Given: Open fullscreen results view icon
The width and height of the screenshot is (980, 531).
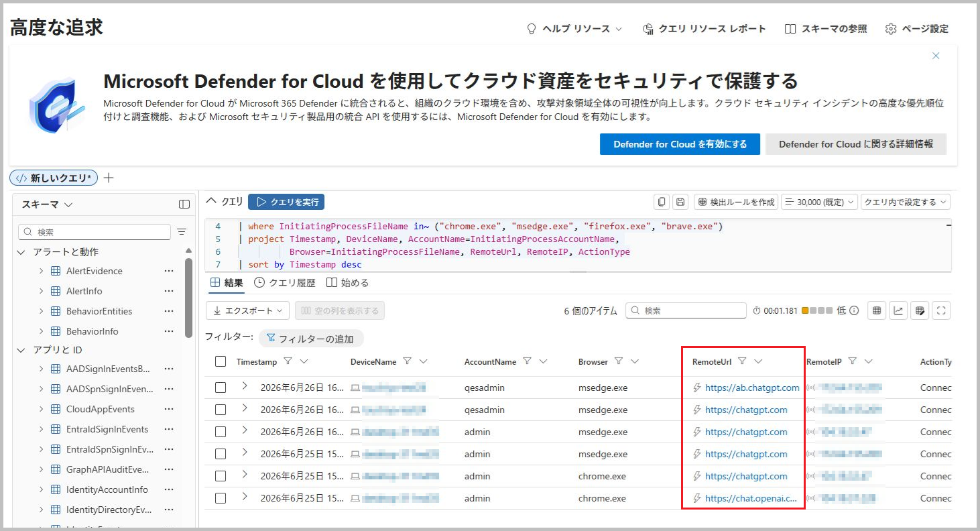Looking at the screenshot, I should click(942, 310).
